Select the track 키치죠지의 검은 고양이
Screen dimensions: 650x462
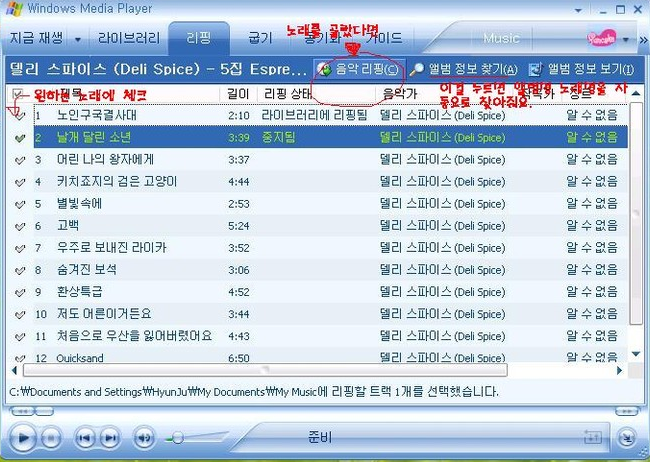(117, 181)
